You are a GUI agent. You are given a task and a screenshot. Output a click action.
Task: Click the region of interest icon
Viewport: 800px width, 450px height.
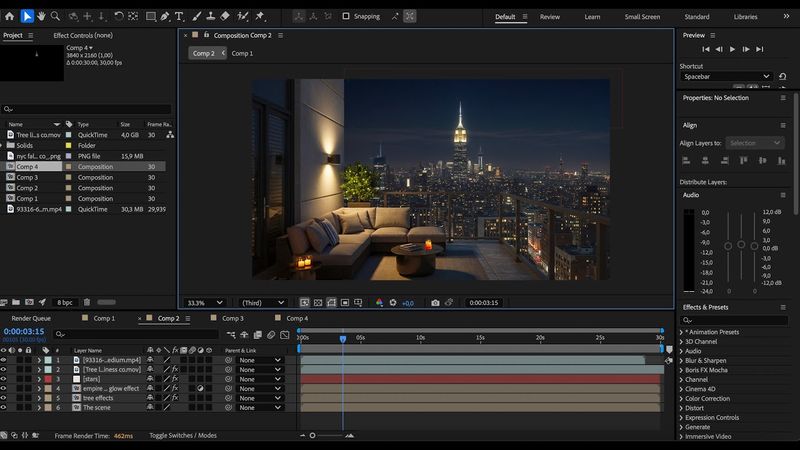coord(345,303)
